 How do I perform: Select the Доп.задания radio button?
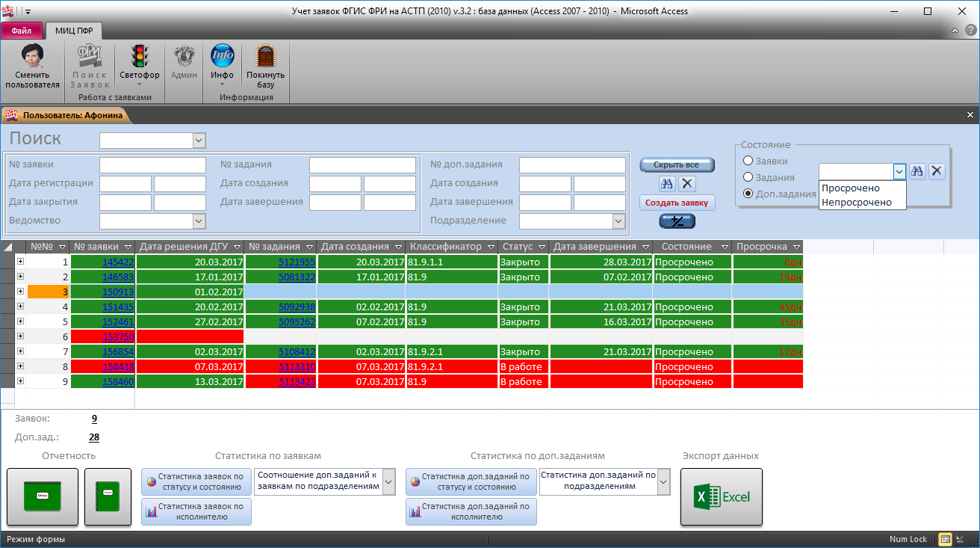[748, 194]
